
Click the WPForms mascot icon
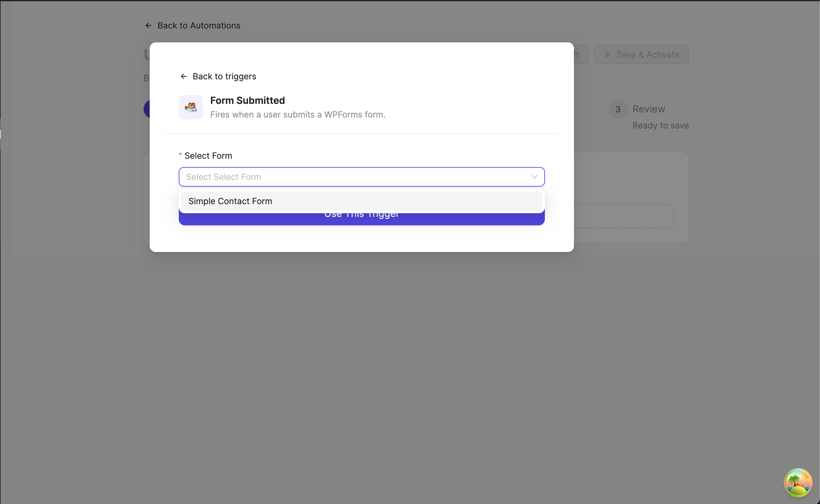click(191, 107)
